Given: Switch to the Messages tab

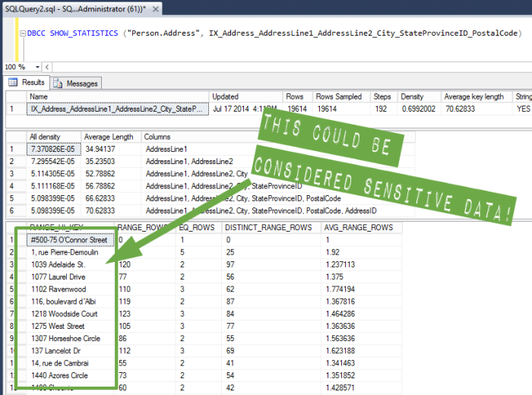Looking at the screenshot, I should point(76,84).
